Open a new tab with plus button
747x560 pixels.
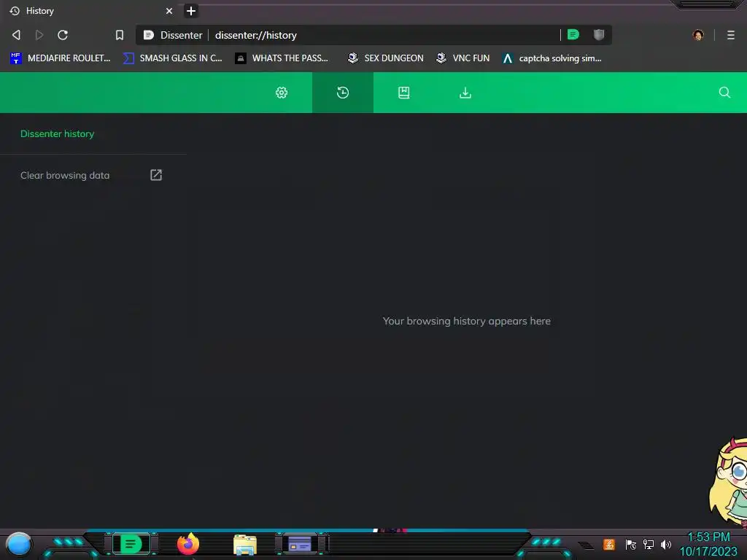coord(191,11)
